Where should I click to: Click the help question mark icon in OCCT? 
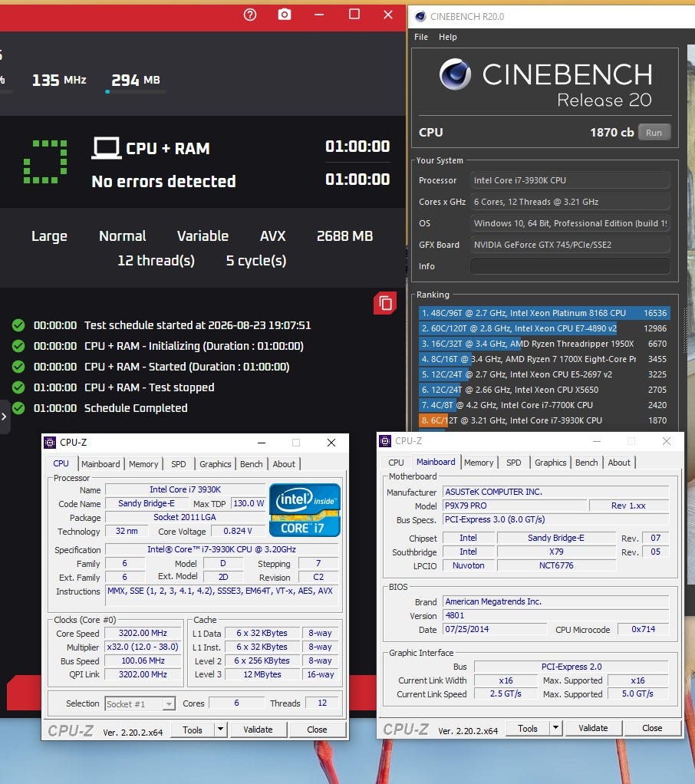tap(250, 15)
